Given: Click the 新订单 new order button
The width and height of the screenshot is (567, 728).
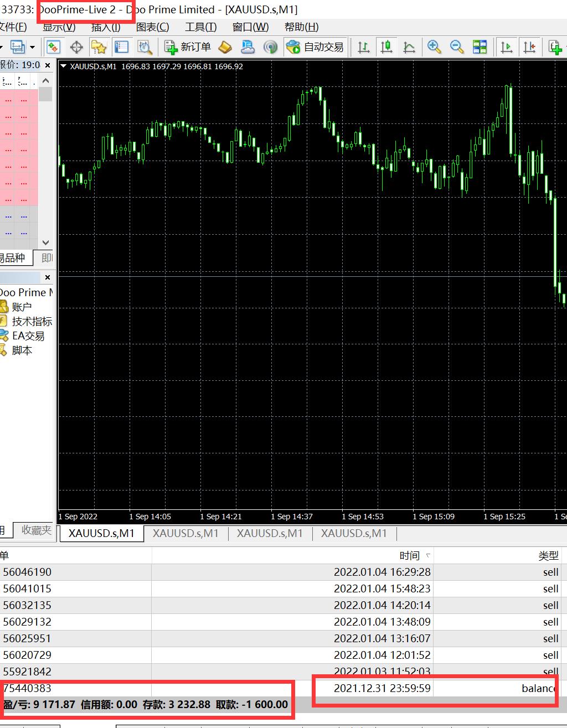Looking at the screenshot, I should coord(187,47).
